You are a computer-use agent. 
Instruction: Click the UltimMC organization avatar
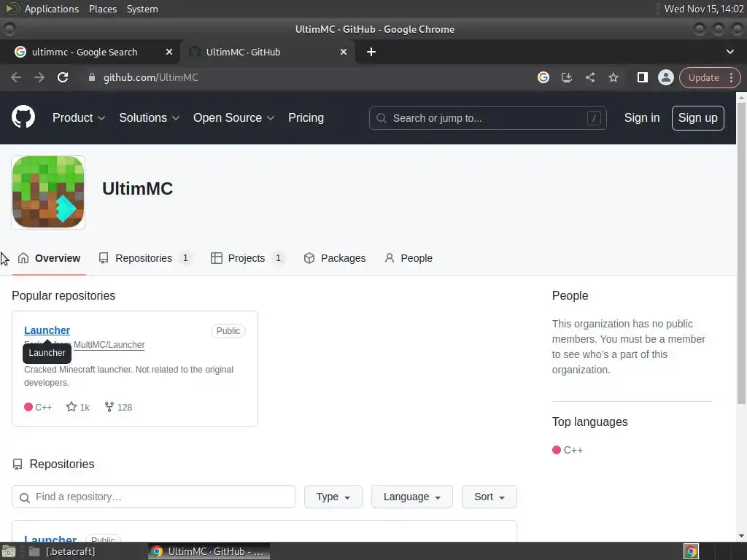tap(48, 192)
